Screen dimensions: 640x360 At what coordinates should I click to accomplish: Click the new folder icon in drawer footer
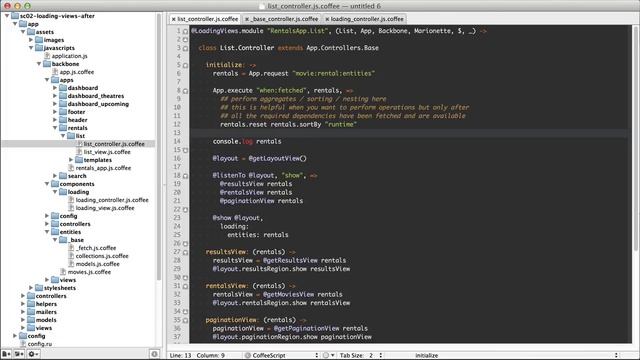point(19,354)
